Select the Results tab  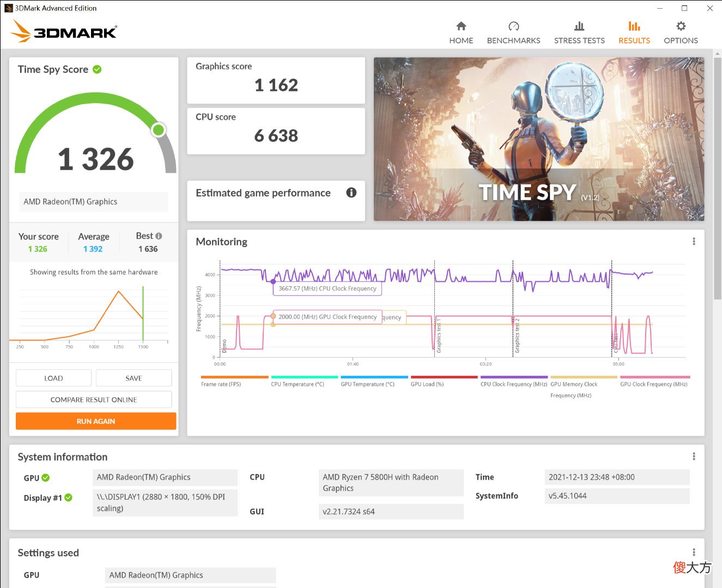(634, 33)
